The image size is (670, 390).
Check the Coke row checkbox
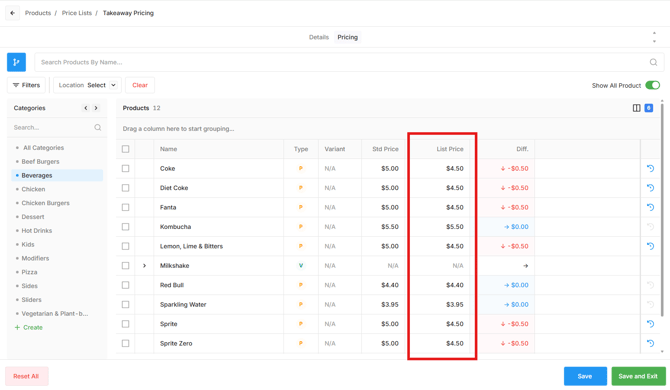[x=125, y=168]
